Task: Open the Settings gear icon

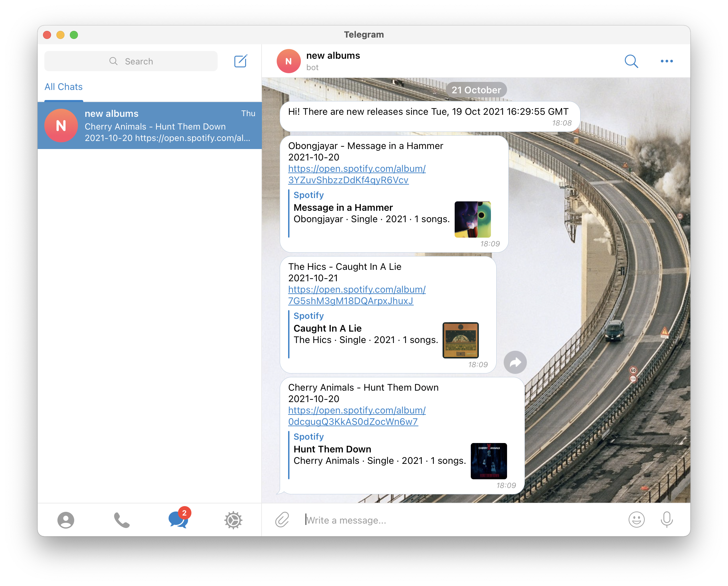Action: [x=233, y=520]
